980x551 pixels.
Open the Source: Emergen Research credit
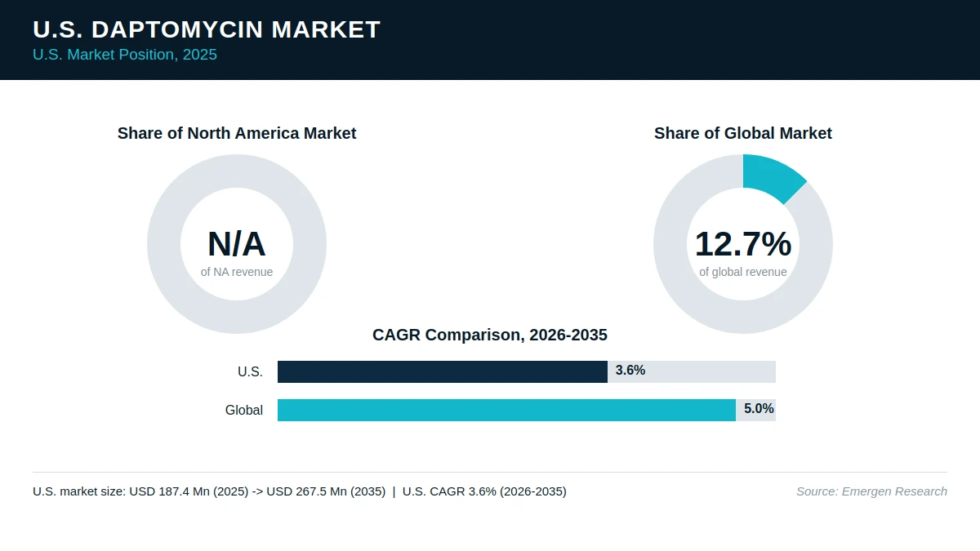click(871, 491)
